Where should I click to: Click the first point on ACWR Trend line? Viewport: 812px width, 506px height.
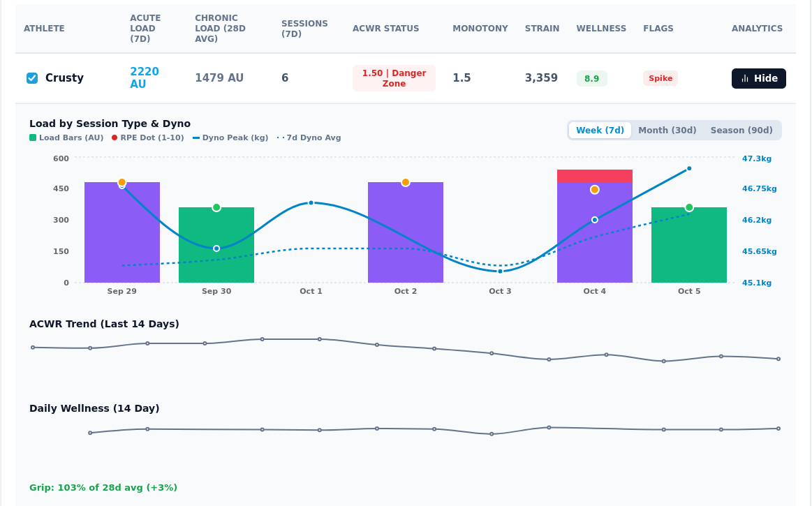coord(33,348)
